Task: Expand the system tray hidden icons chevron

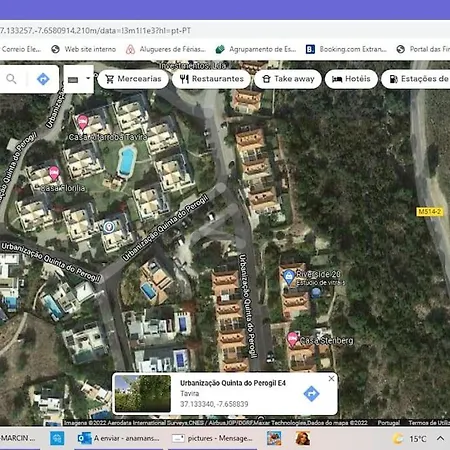Action: 440,438
